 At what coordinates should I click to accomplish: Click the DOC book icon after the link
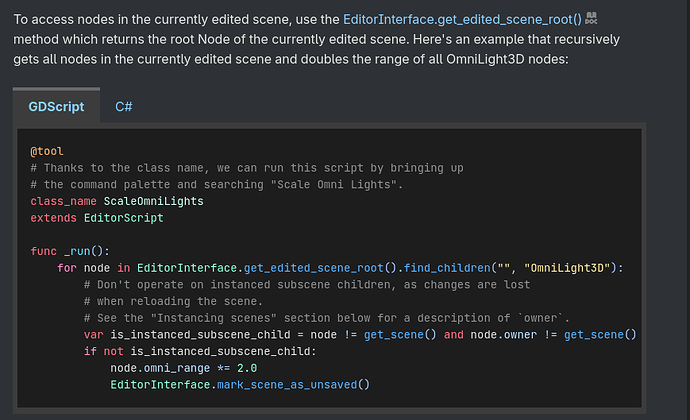click(591, 18)
